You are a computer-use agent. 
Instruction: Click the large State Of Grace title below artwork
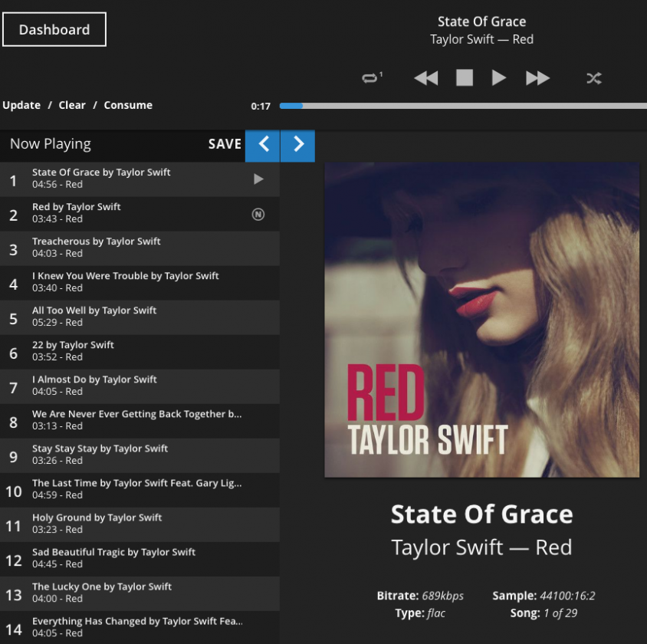(x=482, y=514)
